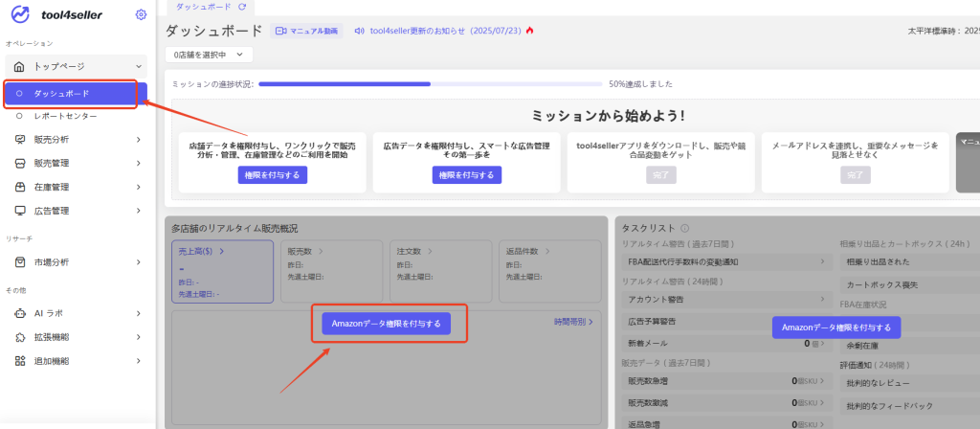
Task: Click left Amazonデータ権限を付与する button
Action: [x=386, y=324]
